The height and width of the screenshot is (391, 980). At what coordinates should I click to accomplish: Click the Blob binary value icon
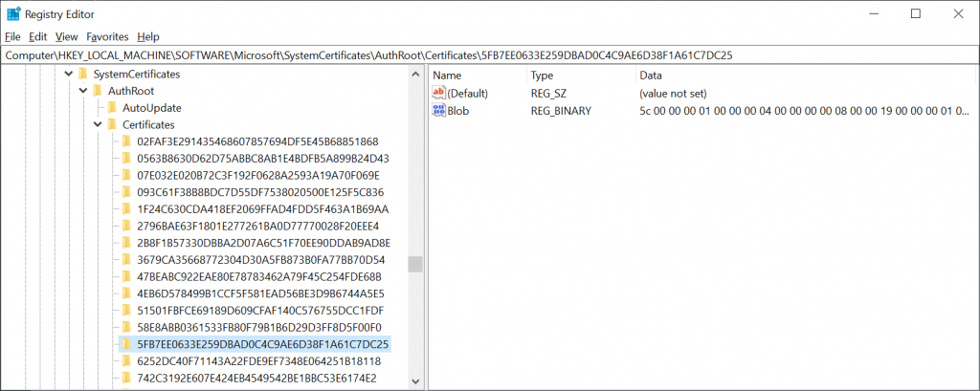point(439,111)
